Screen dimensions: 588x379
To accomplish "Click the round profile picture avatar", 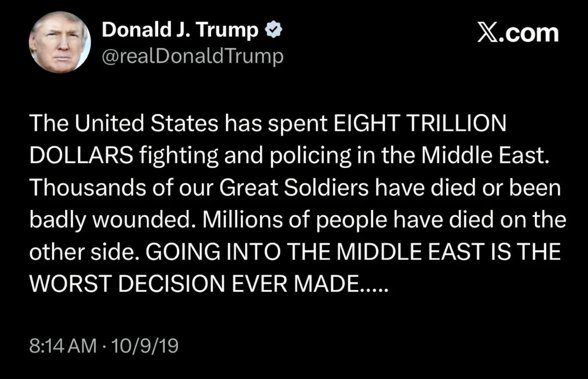I will point(60,42).
